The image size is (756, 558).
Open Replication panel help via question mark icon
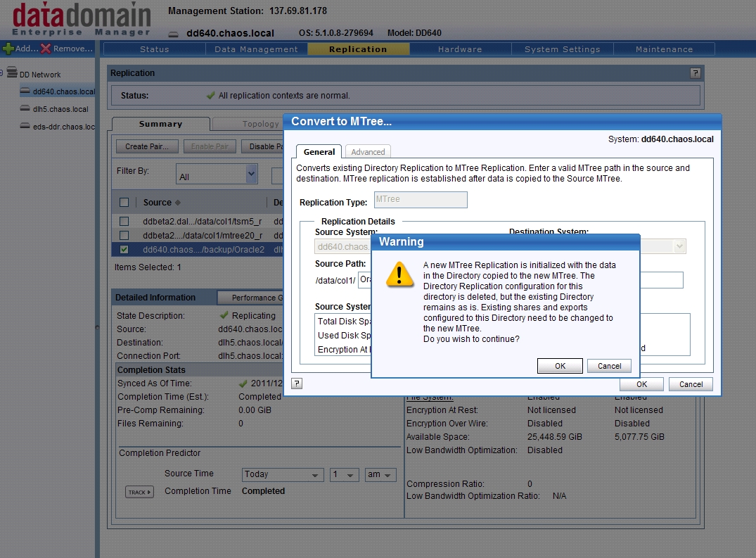[695, 72]
